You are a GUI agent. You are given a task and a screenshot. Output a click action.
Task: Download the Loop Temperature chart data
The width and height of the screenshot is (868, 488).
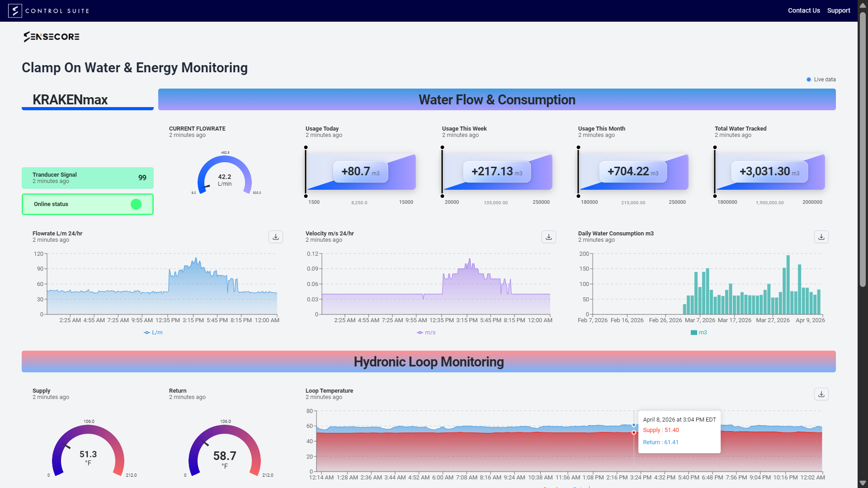(x=821, y=394)
